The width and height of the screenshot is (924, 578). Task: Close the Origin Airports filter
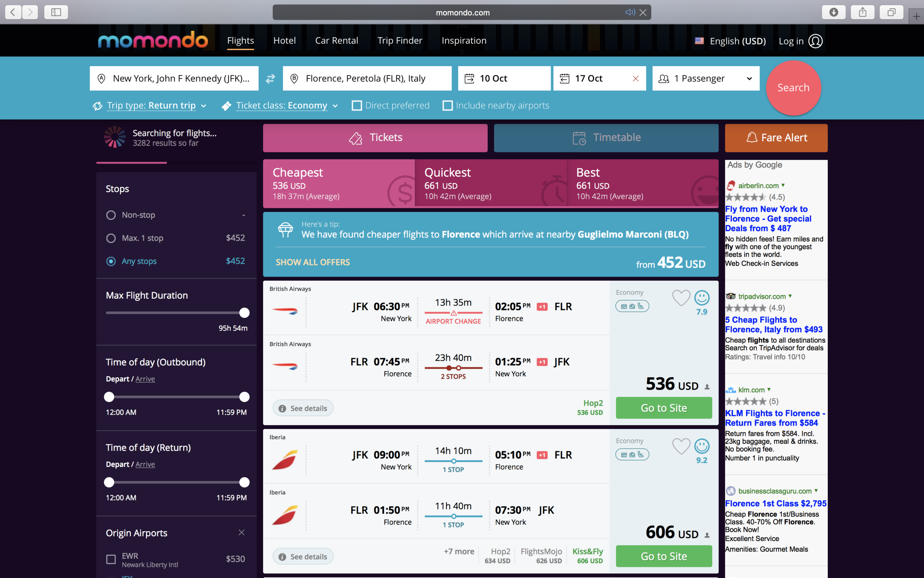241,533
